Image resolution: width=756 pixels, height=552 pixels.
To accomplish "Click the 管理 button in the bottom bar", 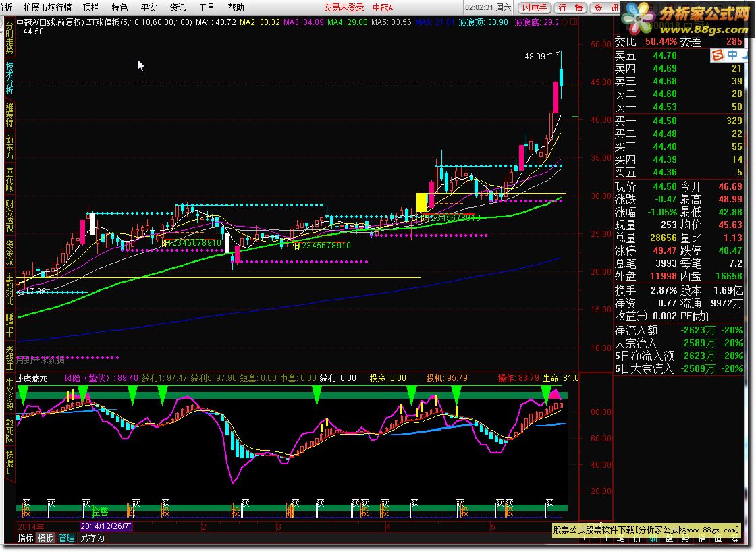I will (x=67, y=538).
